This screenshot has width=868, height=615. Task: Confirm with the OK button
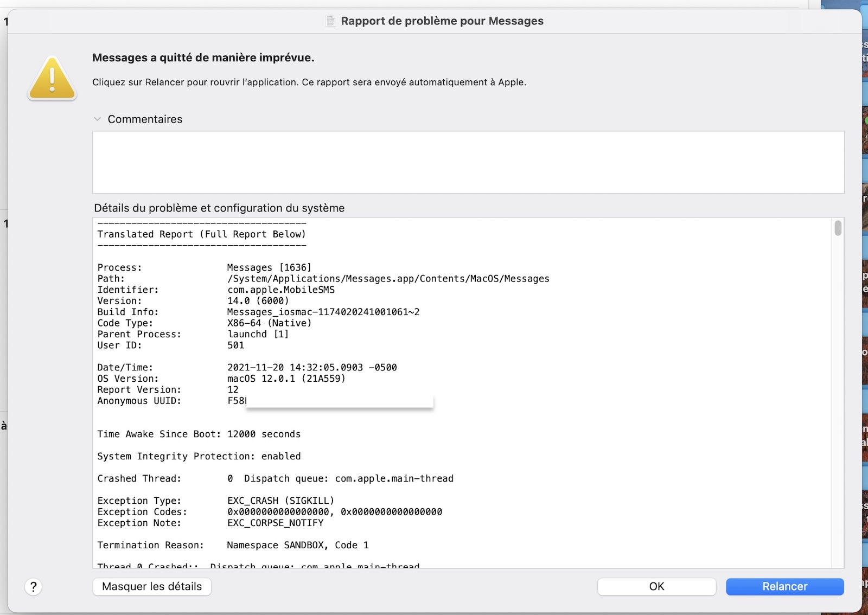[x=656, y=586]
